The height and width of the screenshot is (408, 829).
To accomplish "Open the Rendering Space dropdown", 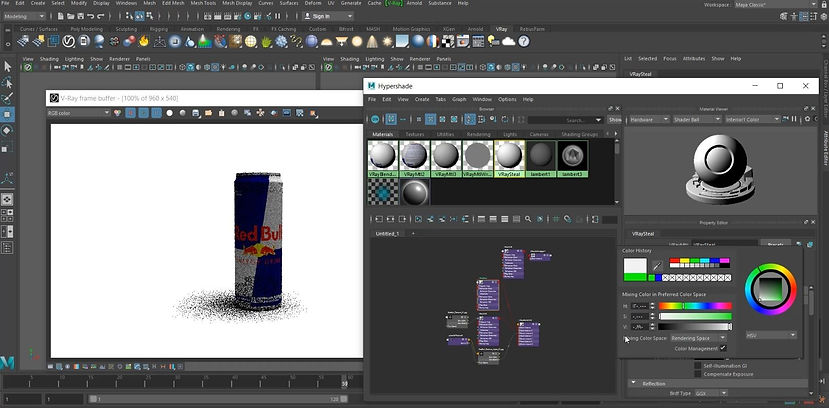I will (698, 338).
